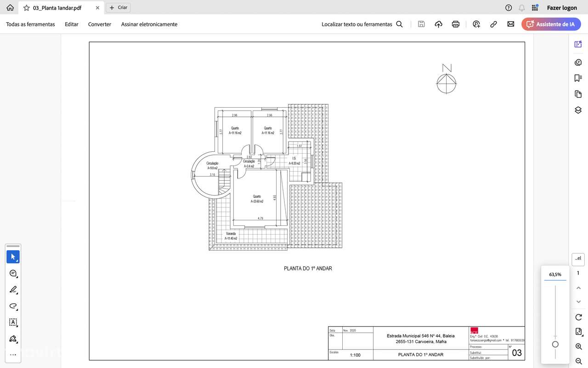The height and width of the screenshot is (368, 588).
Task: Open the Todas as ferramentas menu
Action: tap(30, 24)
